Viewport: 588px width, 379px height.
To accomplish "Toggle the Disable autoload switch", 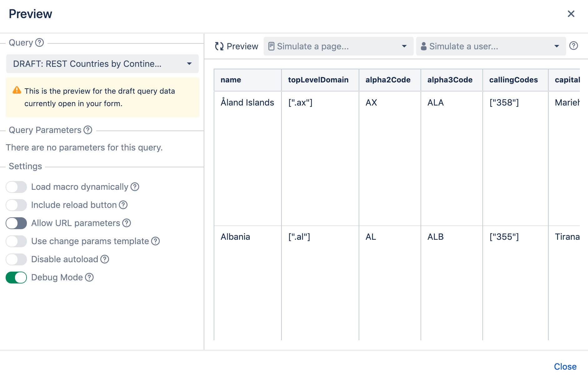I will [x=16, y=259].
